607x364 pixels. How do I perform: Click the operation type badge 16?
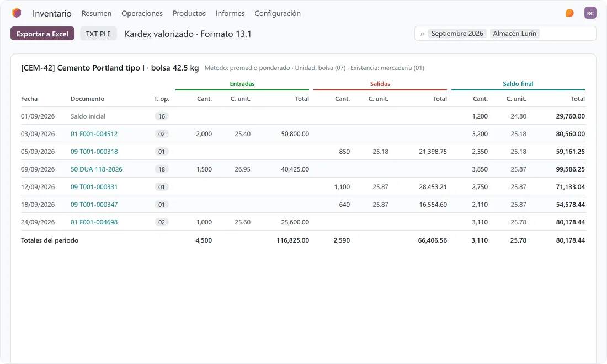(162, 116)
